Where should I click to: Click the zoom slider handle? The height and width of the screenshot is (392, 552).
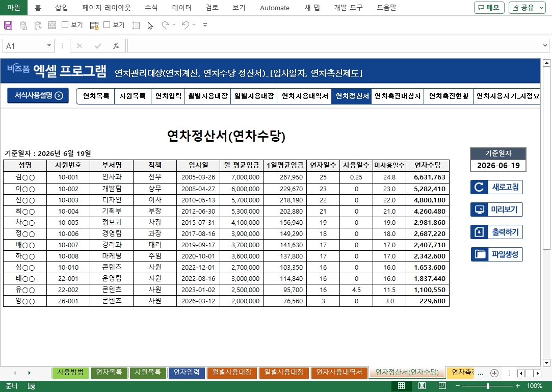pos(488,386)
